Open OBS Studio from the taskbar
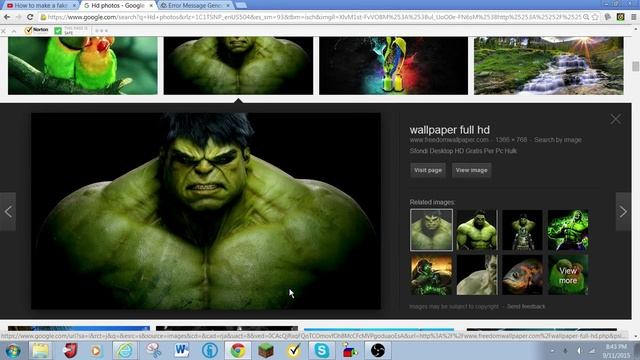 378,351
